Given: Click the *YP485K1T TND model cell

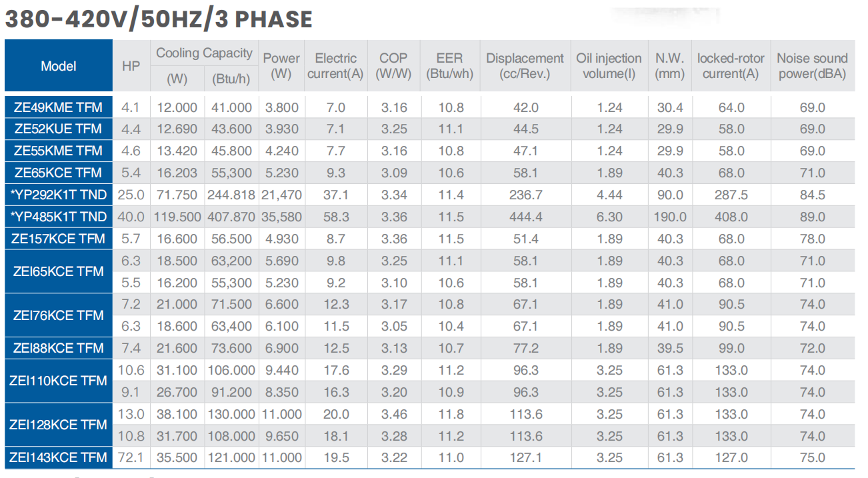Looking at the screenshot, I should [59, 217].
